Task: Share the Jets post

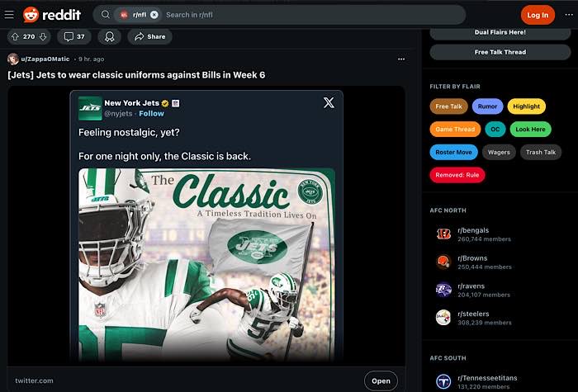Action: pos(149,36)
